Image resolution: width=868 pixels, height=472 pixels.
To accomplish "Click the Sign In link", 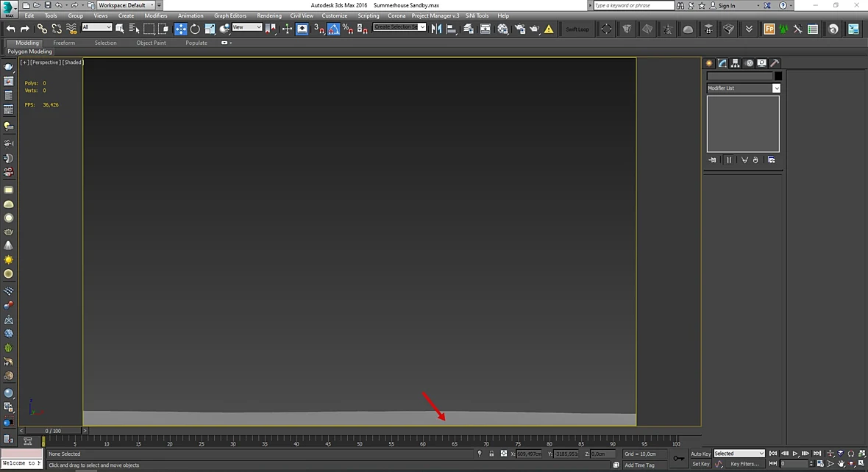I will [726, 6].
